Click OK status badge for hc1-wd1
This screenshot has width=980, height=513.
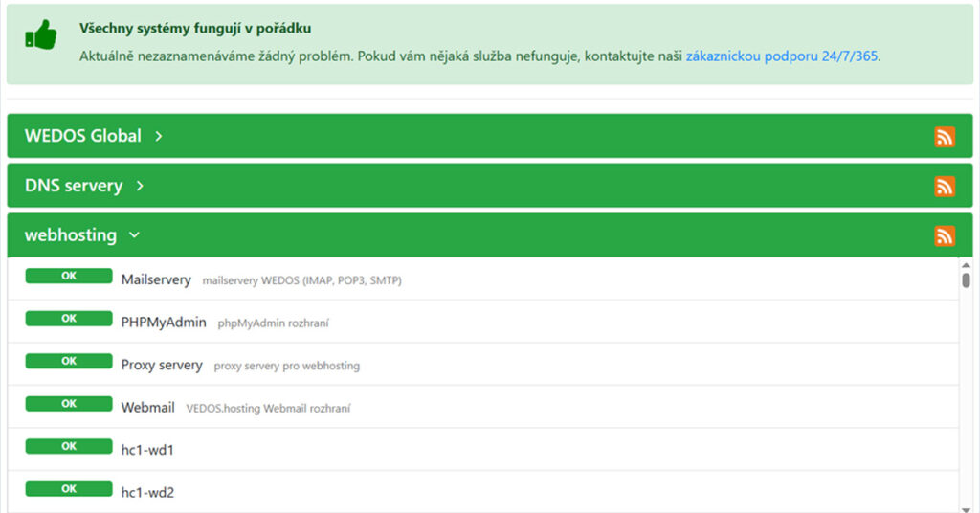69,446
